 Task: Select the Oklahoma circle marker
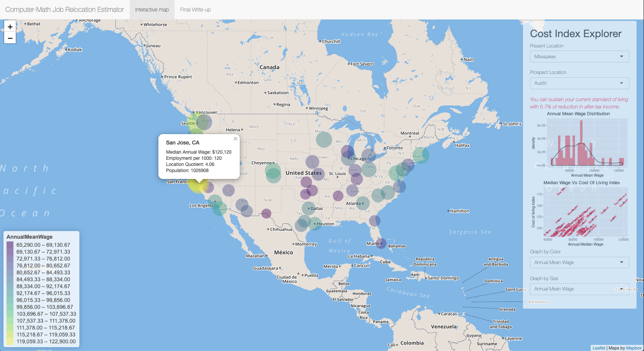click(306, 194)
